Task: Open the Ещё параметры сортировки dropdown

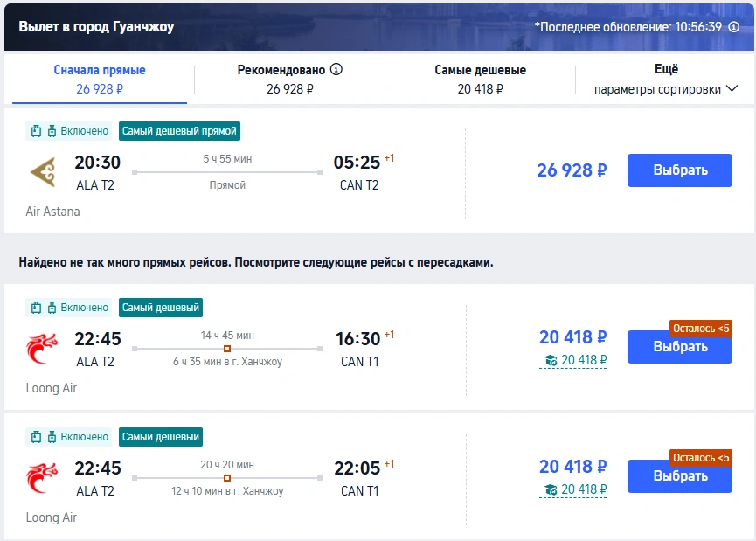Action: [x=666, y=79]
